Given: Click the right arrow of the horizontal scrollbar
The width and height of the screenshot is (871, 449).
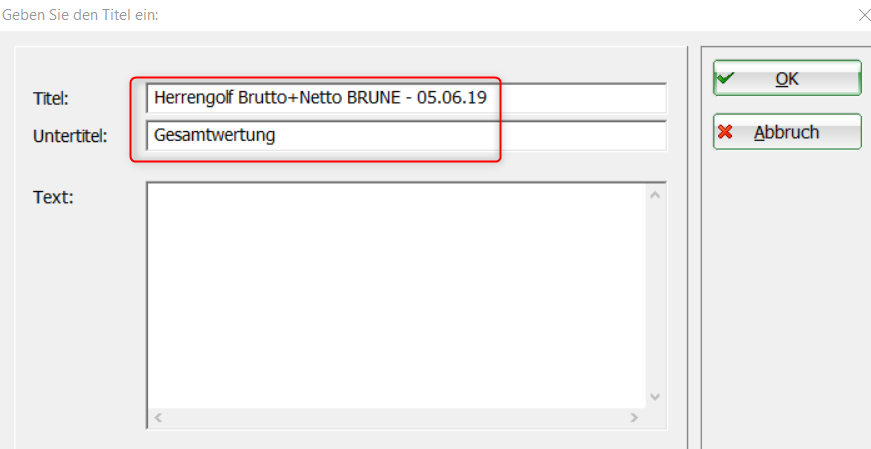Looking at the screenshot, I should click(x=634, y=417).
